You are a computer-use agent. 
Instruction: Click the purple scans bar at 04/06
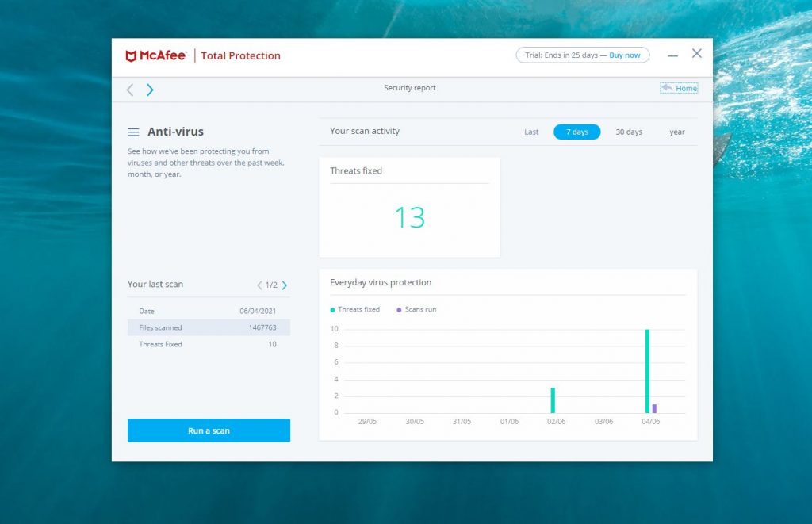654,408
